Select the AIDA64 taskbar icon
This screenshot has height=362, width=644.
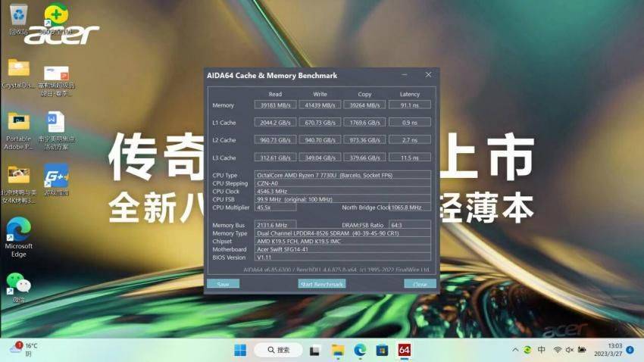point(404,350)
